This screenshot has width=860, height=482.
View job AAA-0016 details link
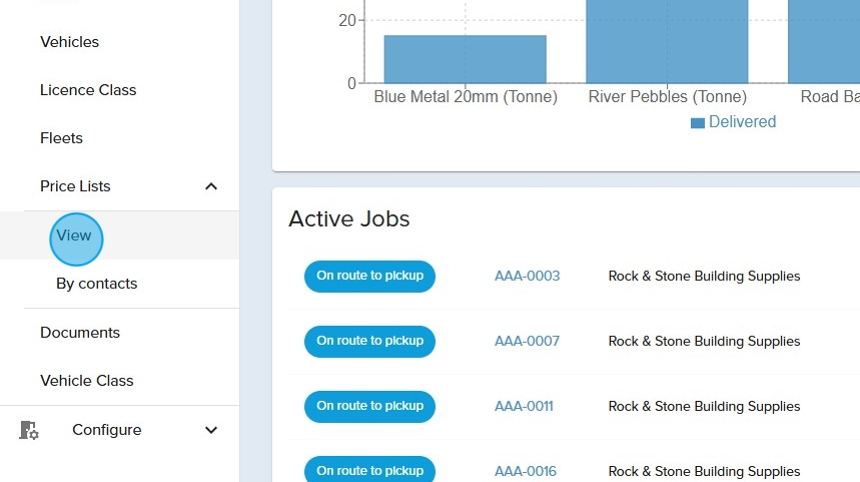525,471
